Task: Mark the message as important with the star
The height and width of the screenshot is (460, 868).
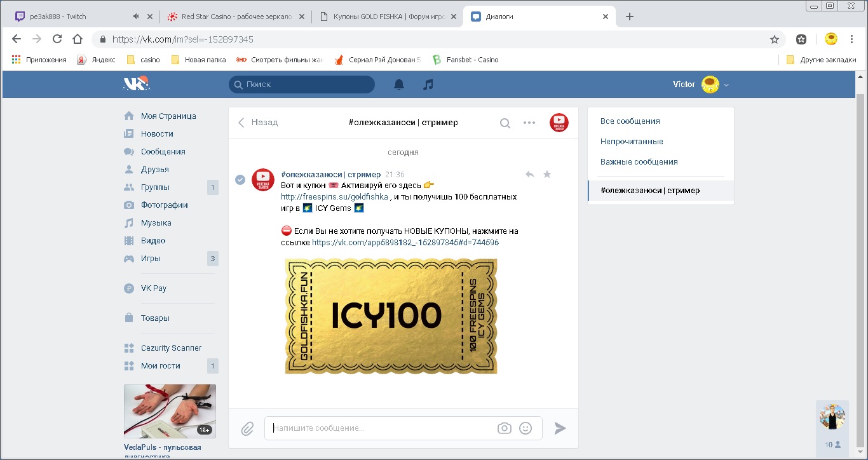Action: (547, 174)
